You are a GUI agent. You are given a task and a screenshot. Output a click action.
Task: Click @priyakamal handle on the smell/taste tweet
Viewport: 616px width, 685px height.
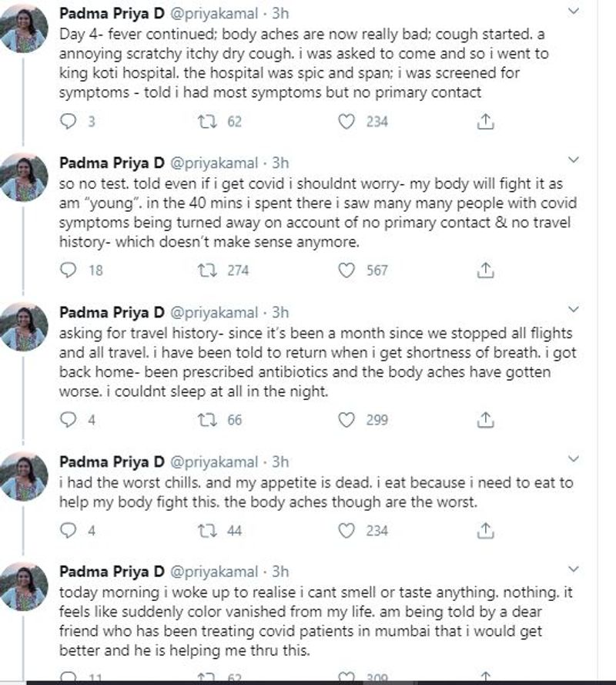[x=213, y=573]
